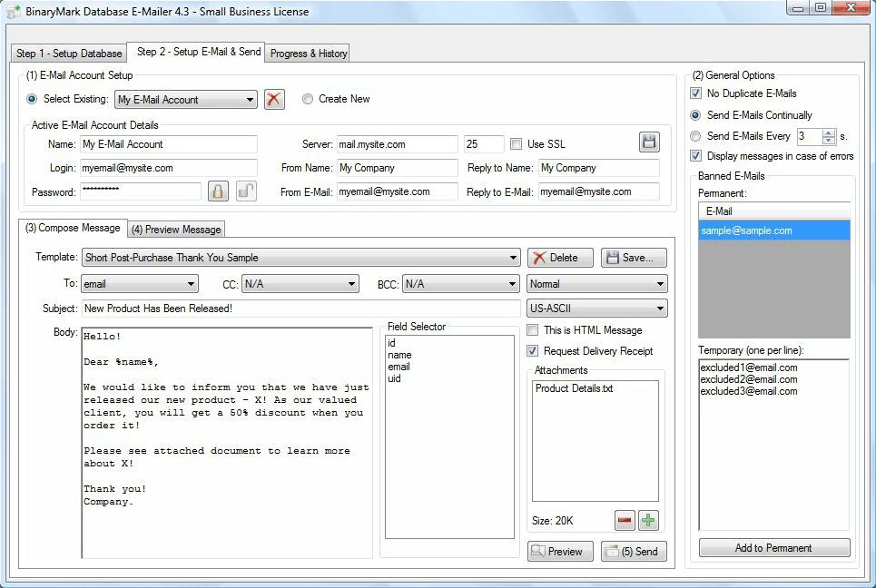The height and width of the screenshot is (588, 876).
Task: Delete the current message template
Action: (560, 258)
